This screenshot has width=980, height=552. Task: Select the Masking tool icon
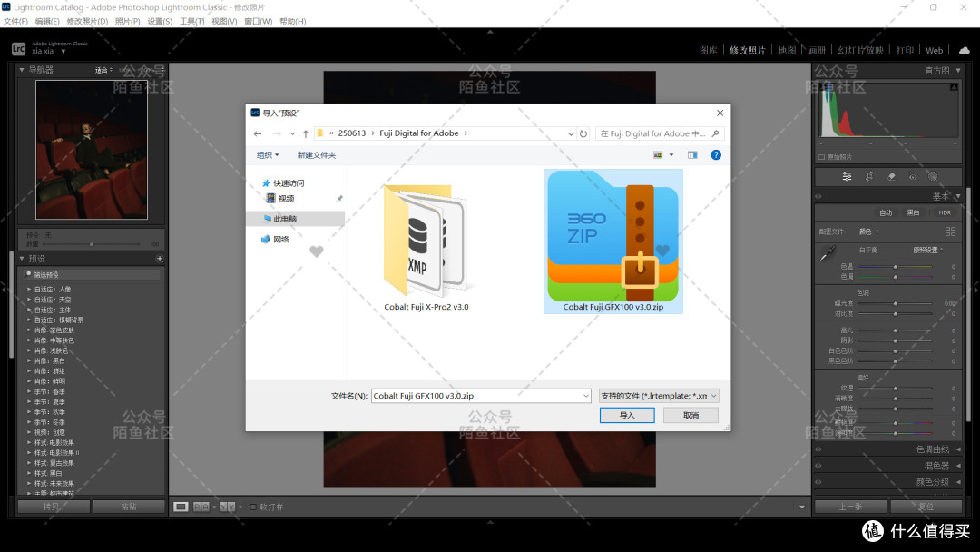933,176
